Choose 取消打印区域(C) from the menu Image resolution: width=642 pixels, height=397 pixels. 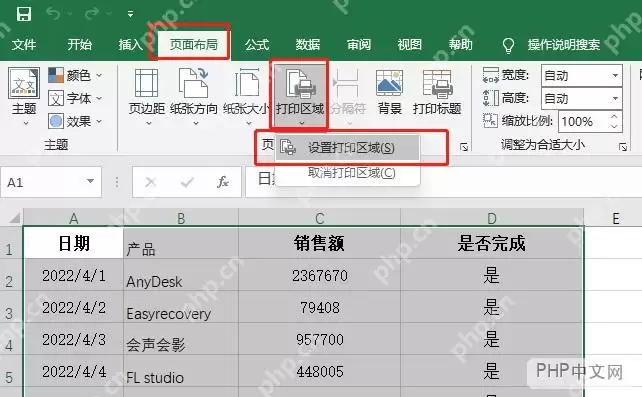[348, 173]
